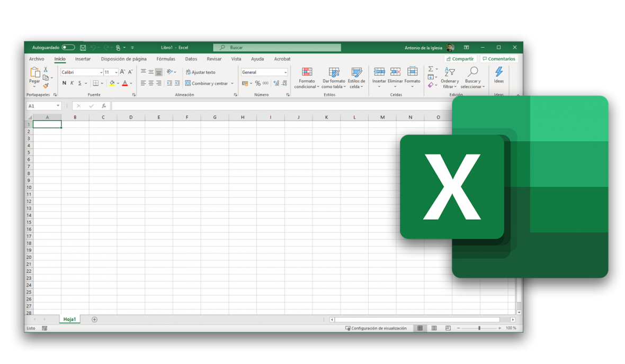Open the Combinar y centrar dropdown arrow

pyautogui.click(x=233, y=83)
